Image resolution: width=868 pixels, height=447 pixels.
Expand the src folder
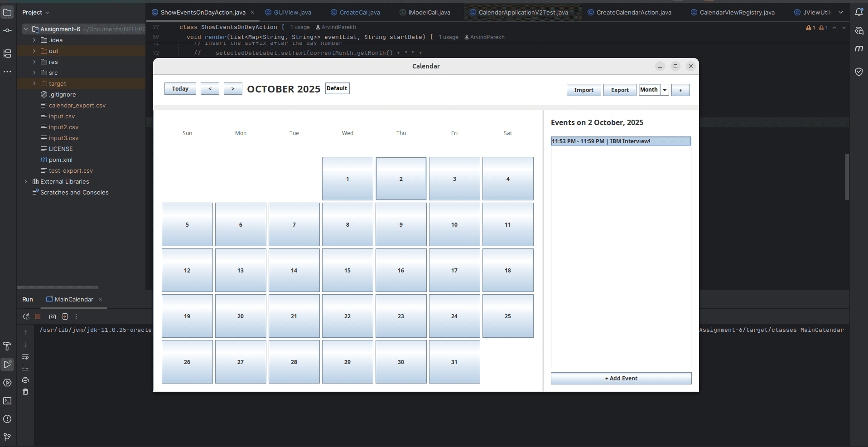(34, 73)
